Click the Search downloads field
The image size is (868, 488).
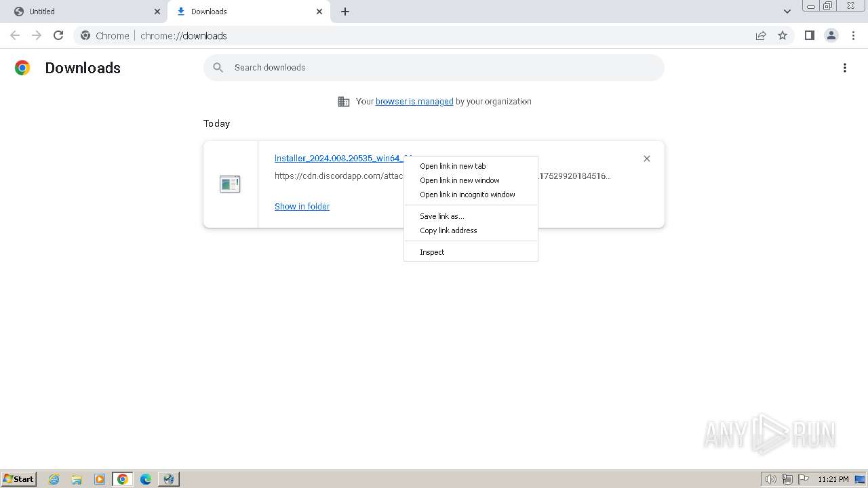434,67
